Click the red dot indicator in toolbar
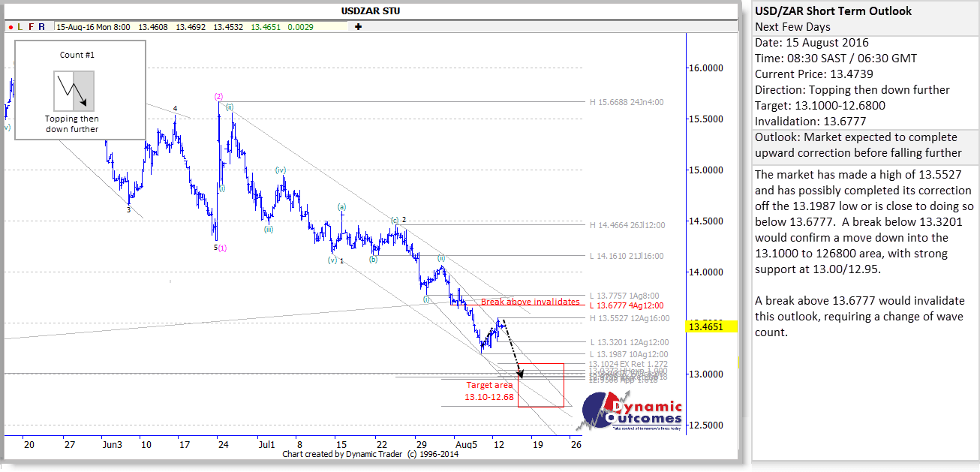Image resolution: width=980 pixels, height=472 pixels. [11, 27]
